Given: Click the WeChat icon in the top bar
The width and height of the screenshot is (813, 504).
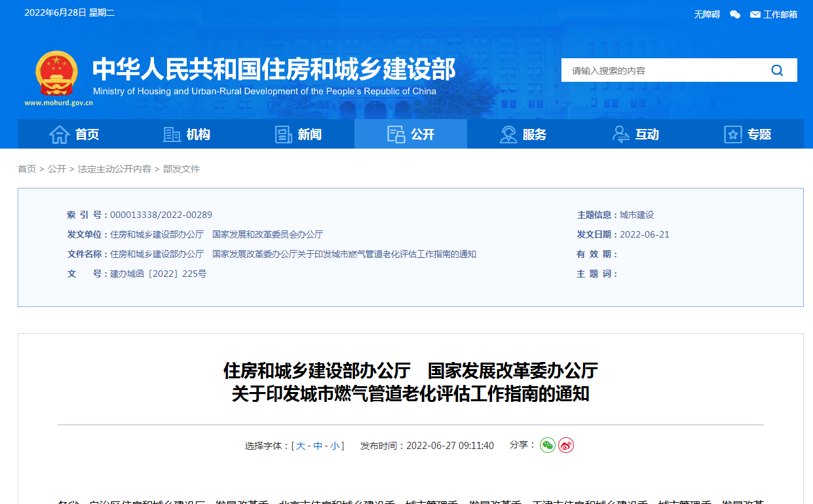Looking at the screenshot, I should click(x=734, y=13).
